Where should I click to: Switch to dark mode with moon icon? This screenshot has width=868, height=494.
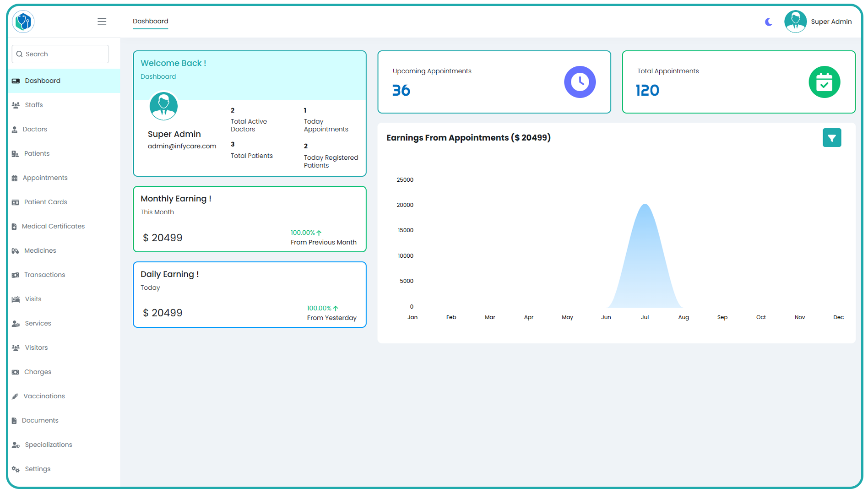[x=769, y=22]
